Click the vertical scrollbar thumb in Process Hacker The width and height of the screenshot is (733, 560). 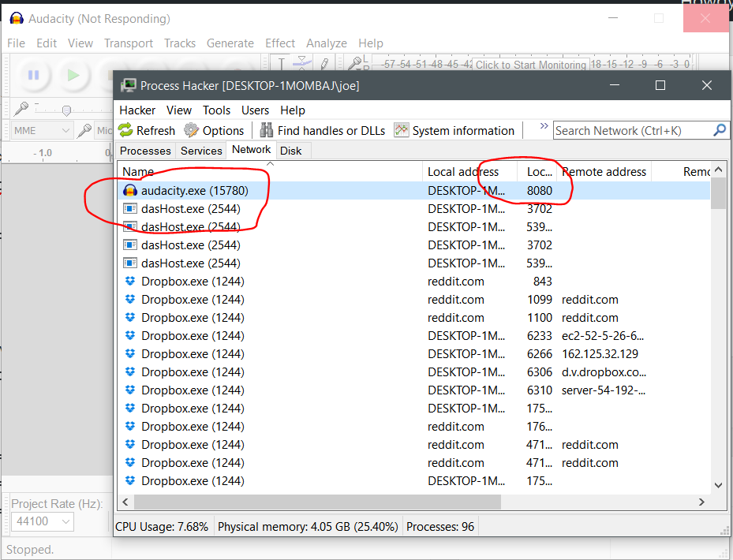tap(719, 193)
